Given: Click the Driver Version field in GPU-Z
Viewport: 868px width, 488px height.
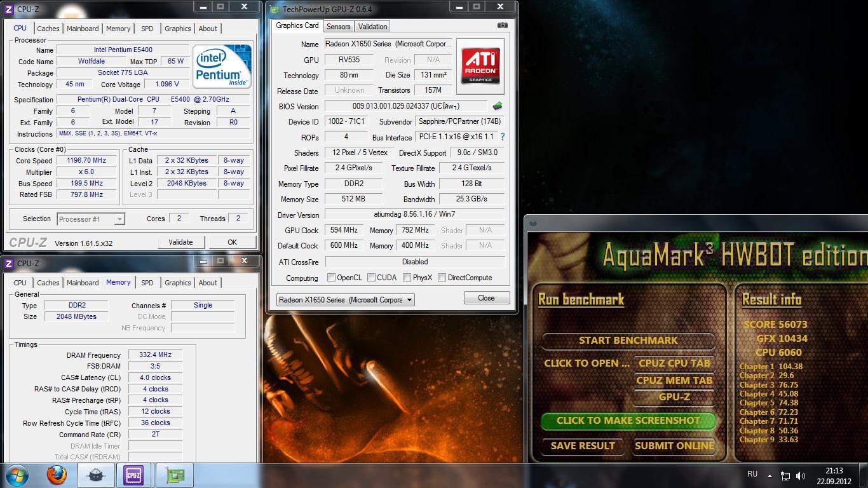Looking at the screenshot, I should (415, 215).
